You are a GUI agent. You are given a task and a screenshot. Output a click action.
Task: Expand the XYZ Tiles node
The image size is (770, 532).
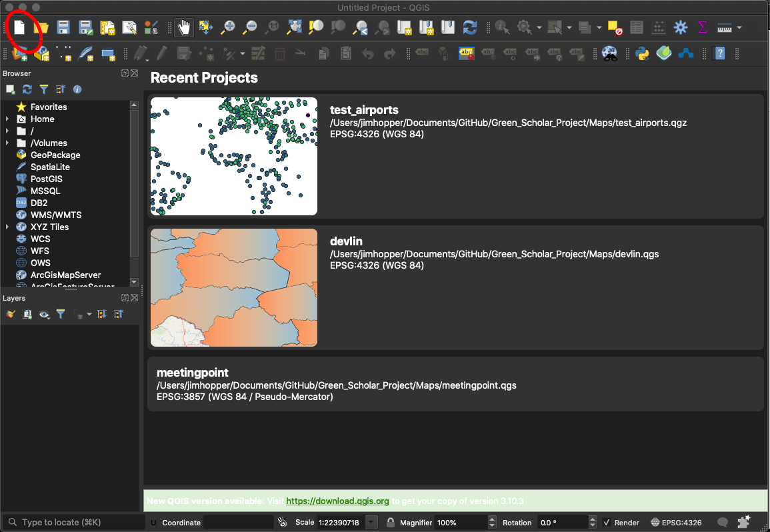pyautogui.click(x=7, y=227)
